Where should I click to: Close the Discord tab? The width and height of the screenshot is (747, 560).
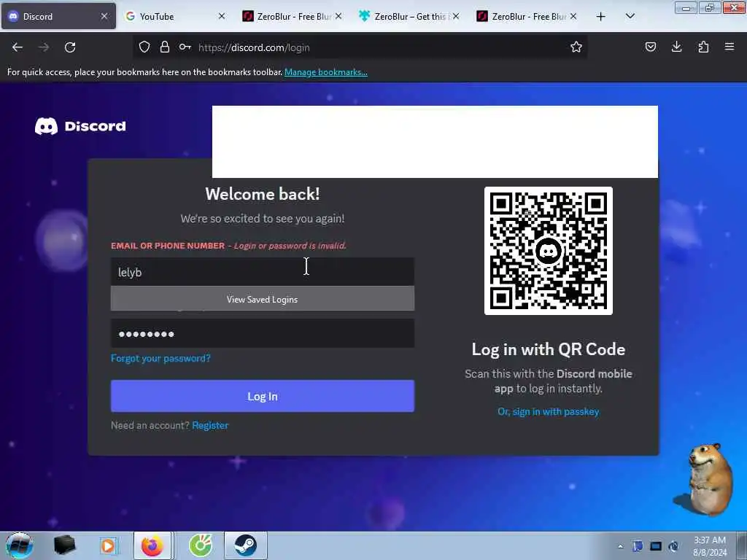(x=104, y=16)
